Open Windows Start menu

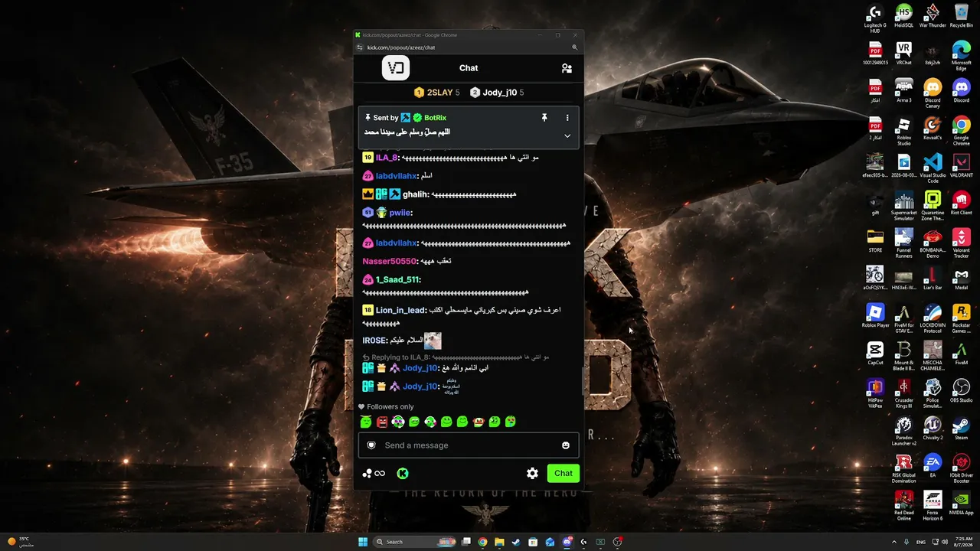[x=363, y=542]
